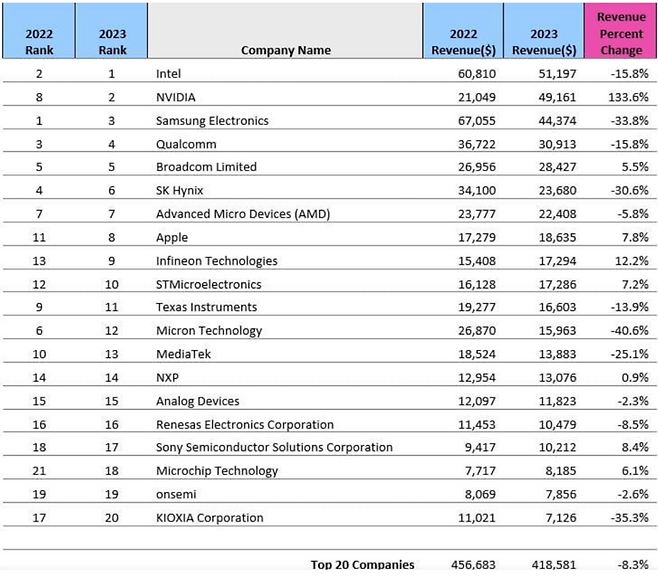658x579 pixels.
Task: Click the Broadcom Limited cell
Action: [x=206, y=167]
